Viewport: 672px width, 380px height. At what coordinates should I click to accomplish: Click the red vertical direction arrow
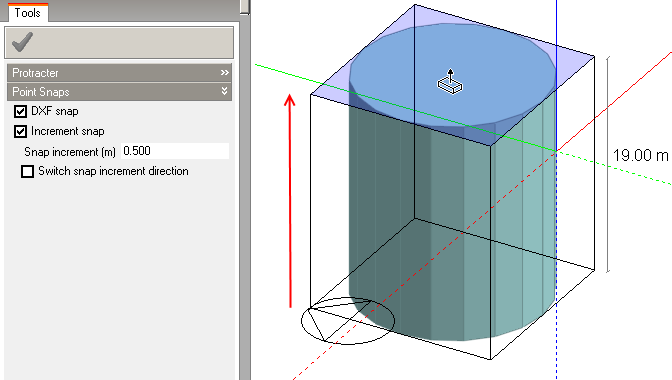(290, 201)
